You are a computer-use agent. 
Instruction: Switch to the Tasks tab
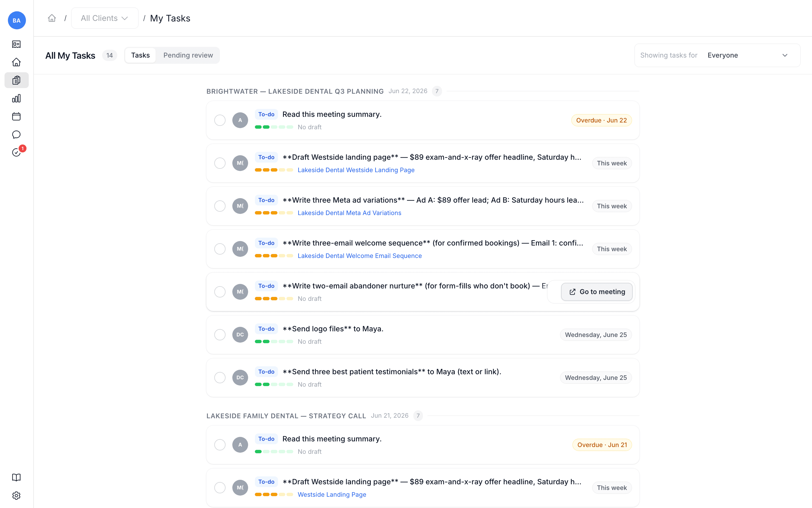click(x=140, y=55)
